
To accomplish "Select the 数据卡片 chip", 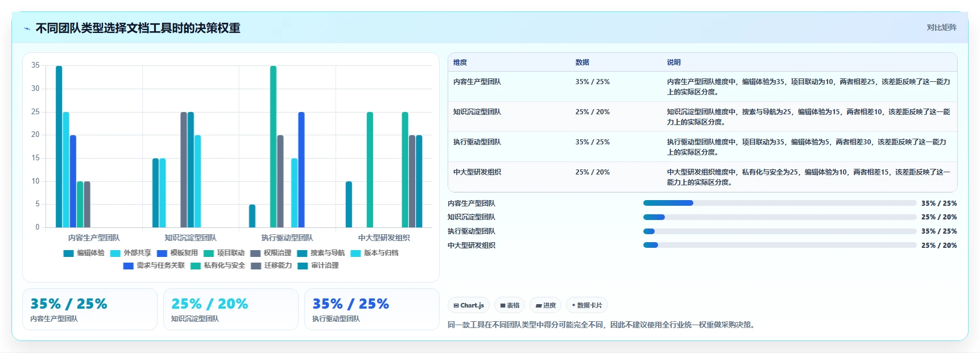I will tap(586, 305).
